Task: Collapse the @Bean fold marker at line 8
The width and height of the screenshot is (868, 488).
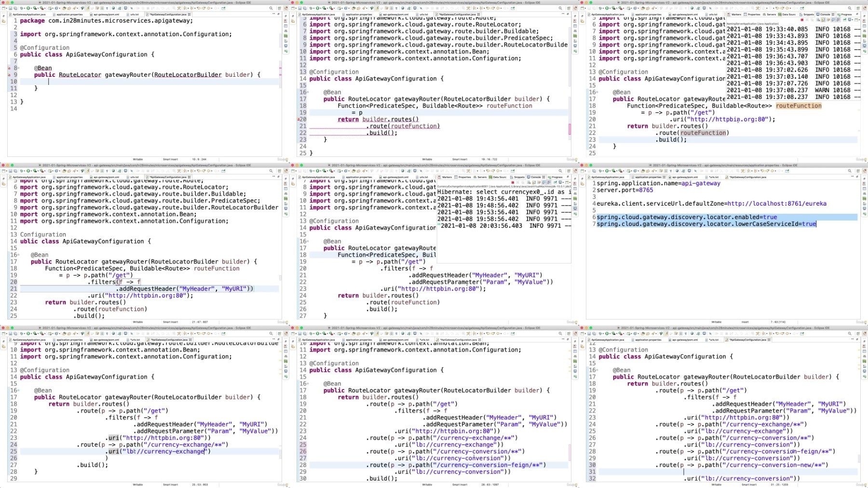Action: coord(17,68)
